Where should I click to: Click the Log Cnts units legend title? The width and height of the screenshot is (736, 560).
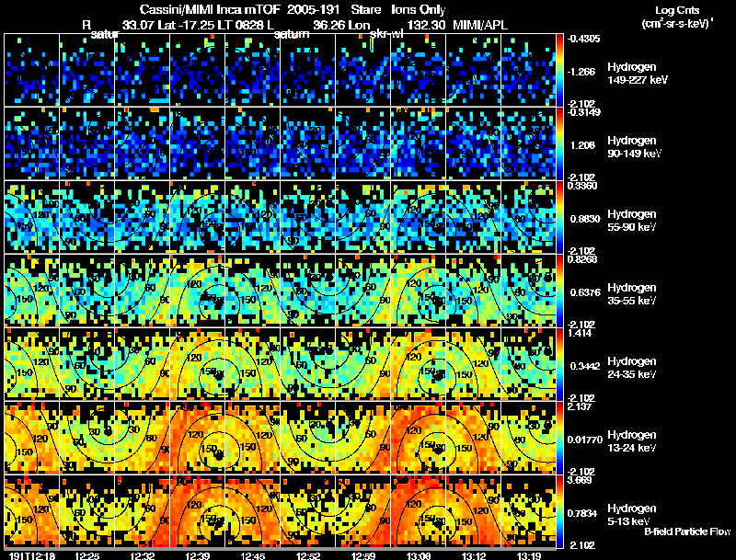677,17
